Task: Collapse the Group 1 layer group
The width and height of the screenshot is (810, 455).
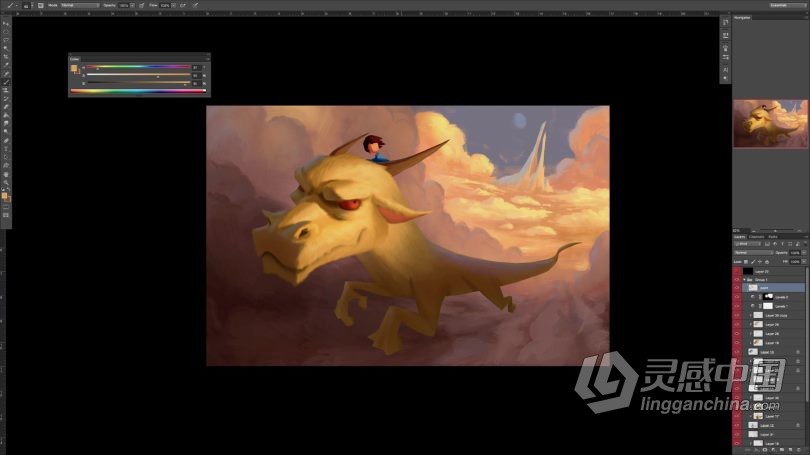Action: pos(744,279)
